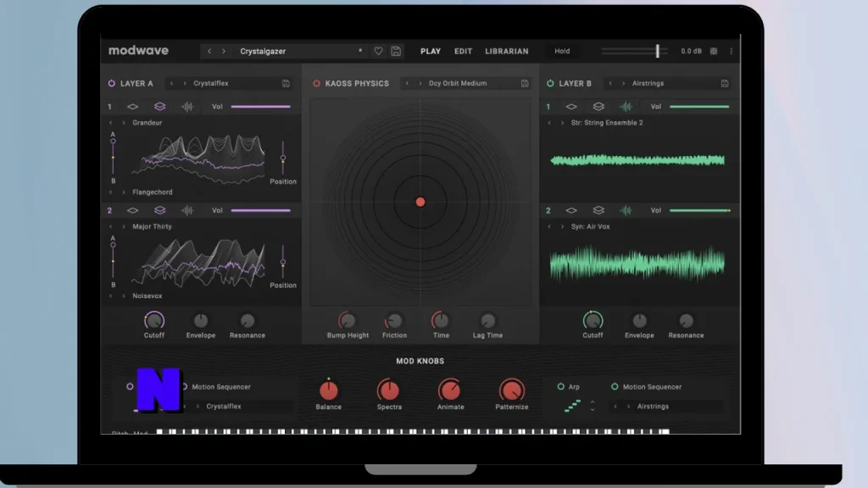Click the Spectra mod knob
The height and width of the screenshot is (488, 868).
pos(388,391)
